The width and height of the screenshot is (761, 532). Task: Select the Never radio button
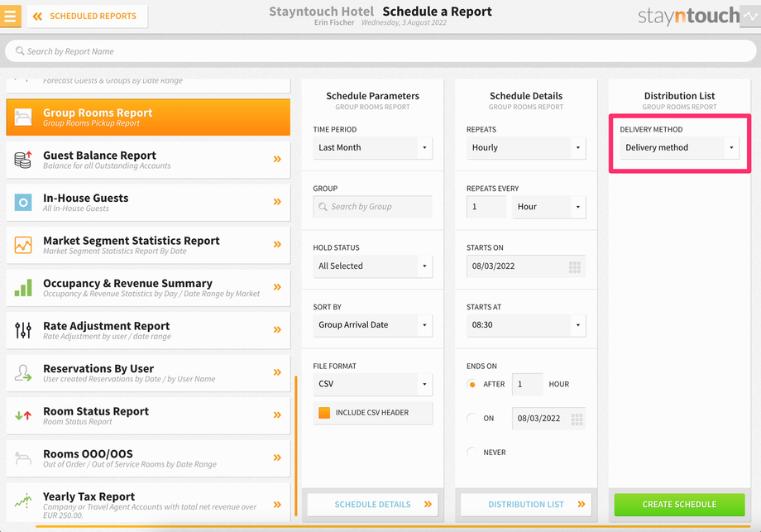(x=471, y=453)
